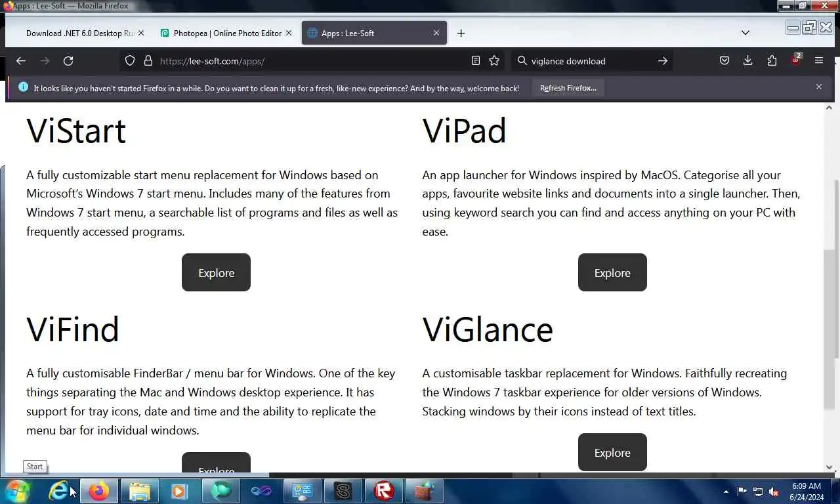Screen dimensions: 840x504
Task: Show hidden system tray icons
Action: click(x=726, y=492)
